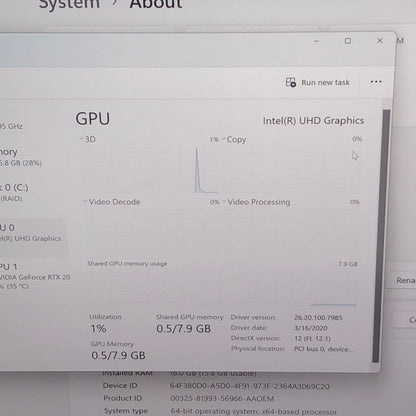This screenshot has height=416, width=416.
Task: Select GPU 1 NVIDIA GeForce RTX in the sidebar
Action: tap(33, 276)
